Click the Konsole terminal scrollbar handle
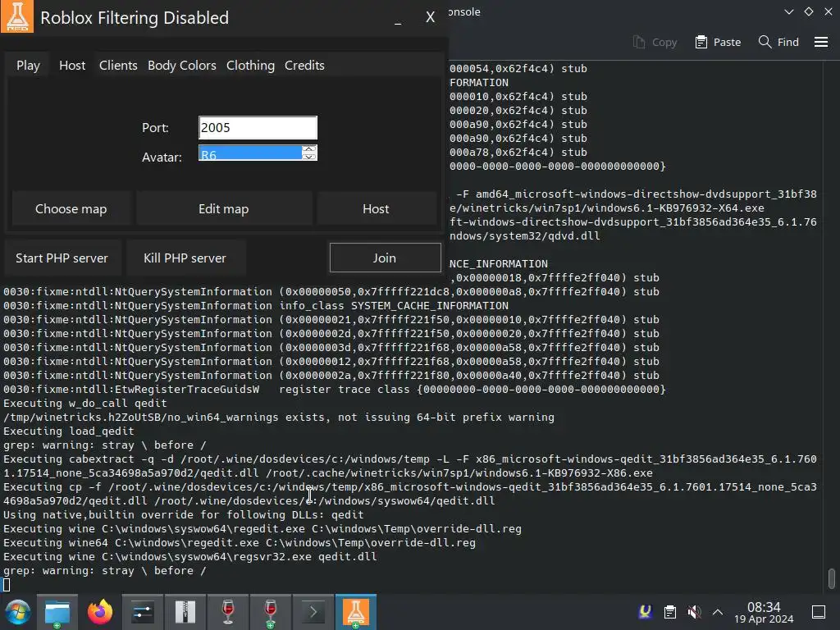The height and width of the screenshot is (630, 840). point(832,578)
